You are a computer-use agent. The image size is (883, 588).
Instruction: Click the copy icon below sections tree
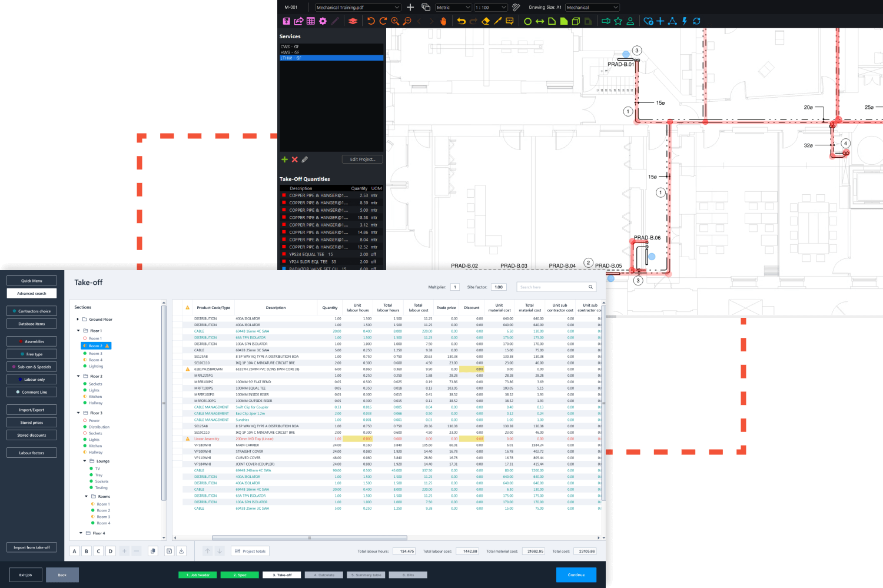[153, 551]
